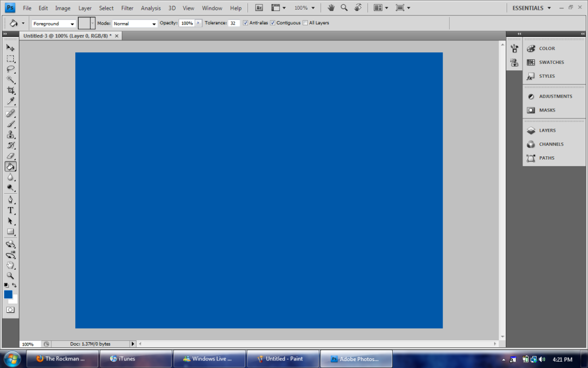588x368 pixels.
Task: Click the Tolerance value field
Action: click(234, 24)
